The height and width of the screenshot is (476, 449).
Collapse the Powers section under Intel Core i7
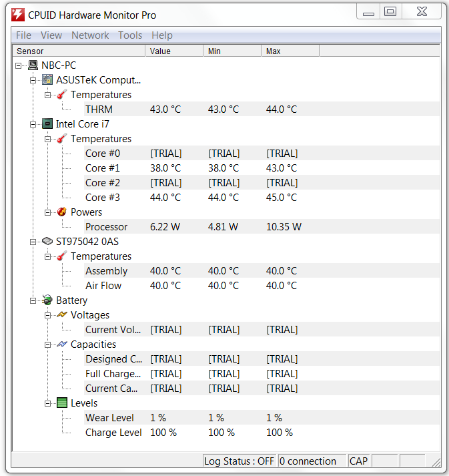coord(47,212)
